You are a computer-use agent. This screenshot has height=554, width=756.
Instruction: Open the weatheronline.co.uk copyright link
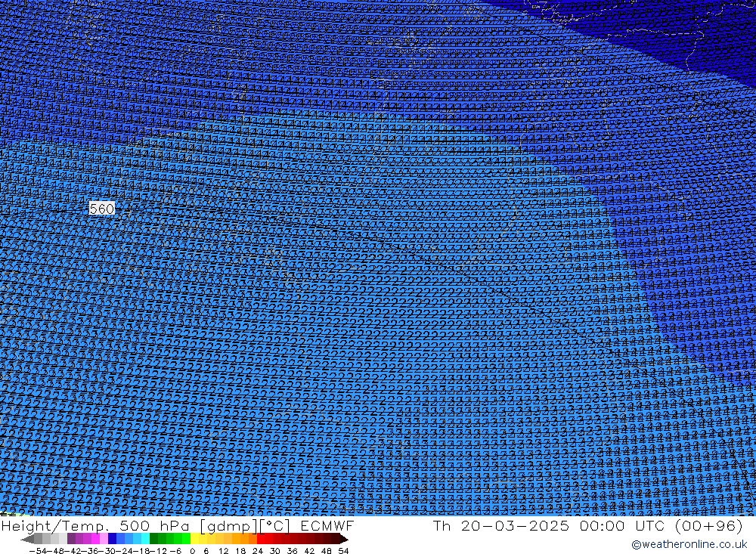[x=689, y=544]
